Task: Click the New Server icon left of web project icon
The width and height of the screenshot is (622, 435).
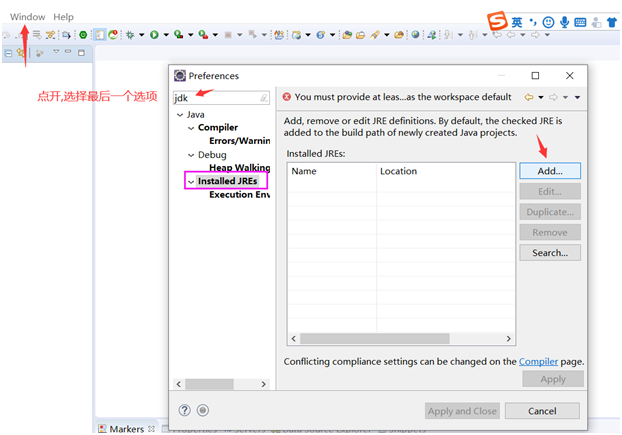Action: [x=279, y=35]
